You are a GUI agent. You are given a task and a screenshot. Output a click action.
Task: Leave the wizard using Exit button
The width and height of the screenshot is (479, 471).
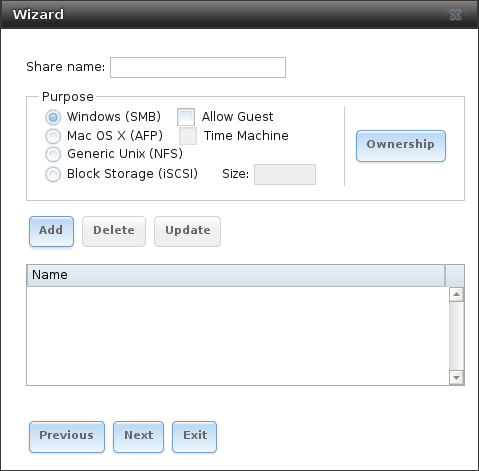pyautogui.click(x=194, y=437)
